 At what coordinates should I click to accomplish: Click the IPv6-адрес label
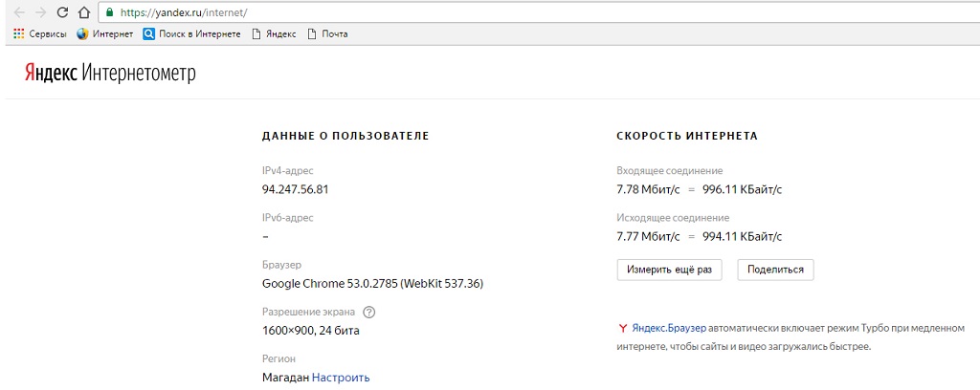(287, 218)
